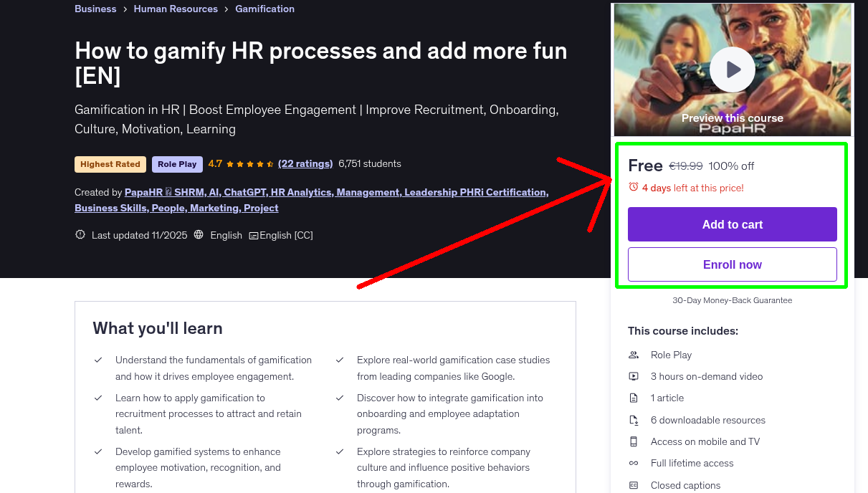Open the 22 ratings link
The width and height of the screenshot is (868, 493).
coord(305,163)
